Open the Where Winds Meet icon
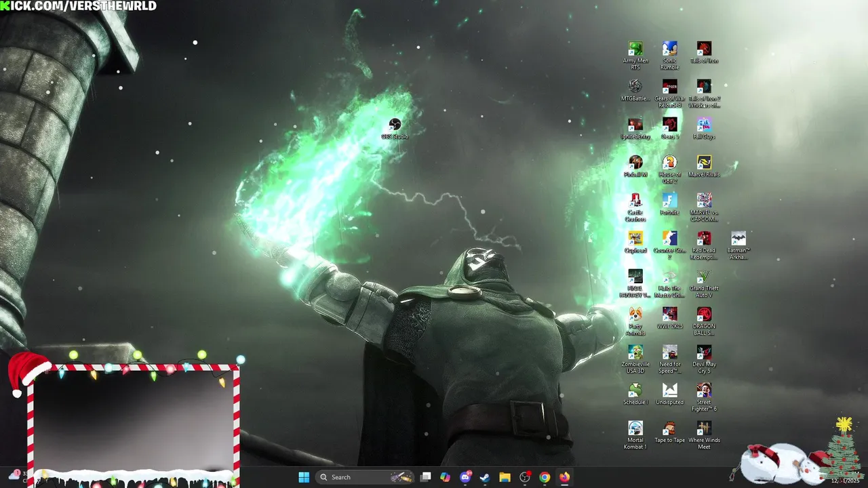 [x=704, y=435]
